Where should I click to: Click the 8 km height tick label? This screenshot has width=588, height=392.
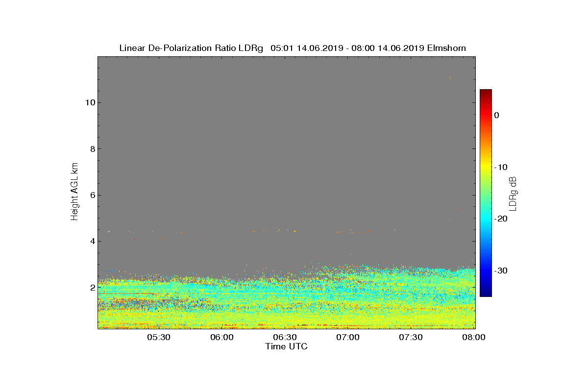click(x=91, y=149)
